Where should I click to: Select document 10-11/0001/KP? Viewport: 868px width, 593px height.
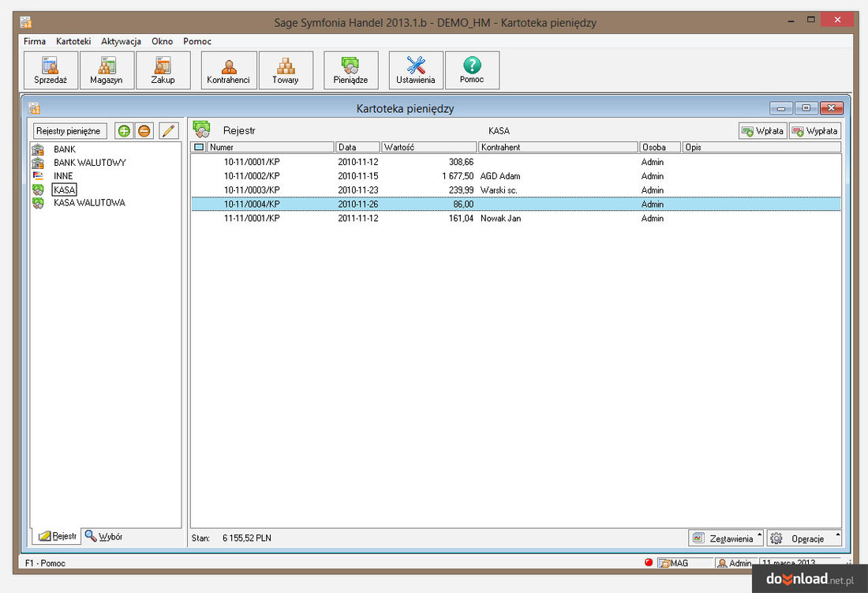click(516, 162)
